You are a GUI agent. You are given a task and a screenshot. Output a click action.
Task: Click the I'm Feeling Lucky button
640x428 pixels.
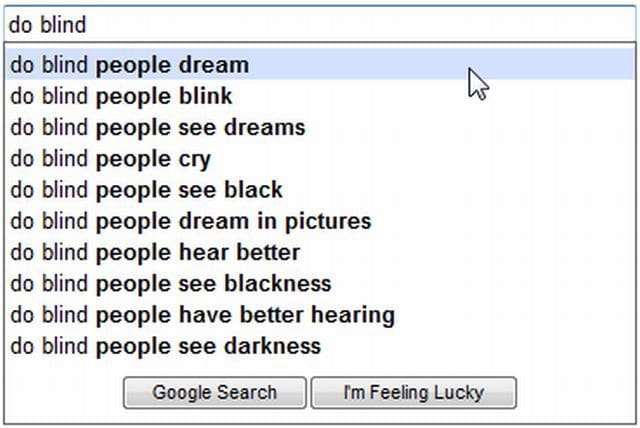[413, 393]
